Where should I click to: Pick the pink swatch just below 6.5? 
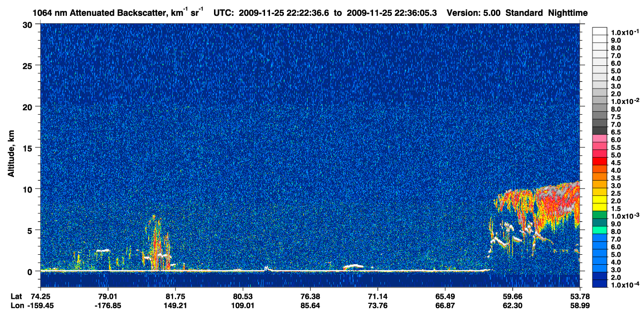point(600,138)
